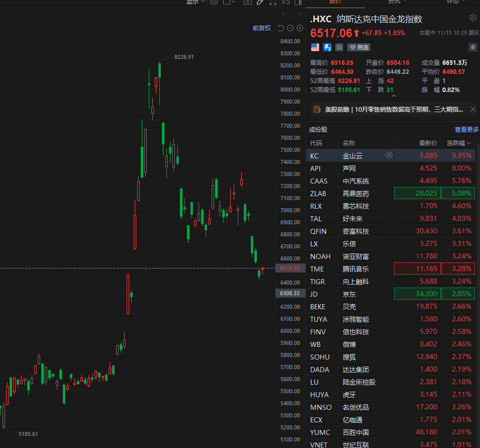Zoom in the candlestick chart

(300, 28)
